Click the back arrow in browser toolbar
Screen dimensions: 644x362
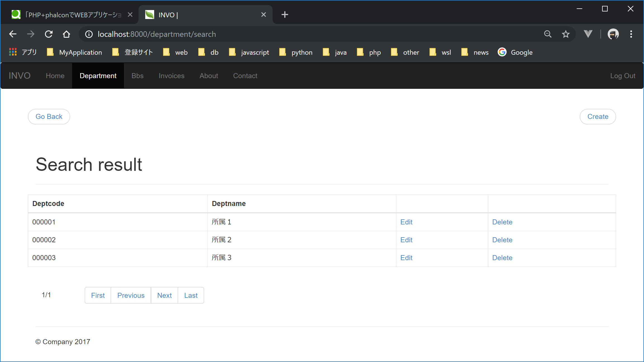[13, 34]
